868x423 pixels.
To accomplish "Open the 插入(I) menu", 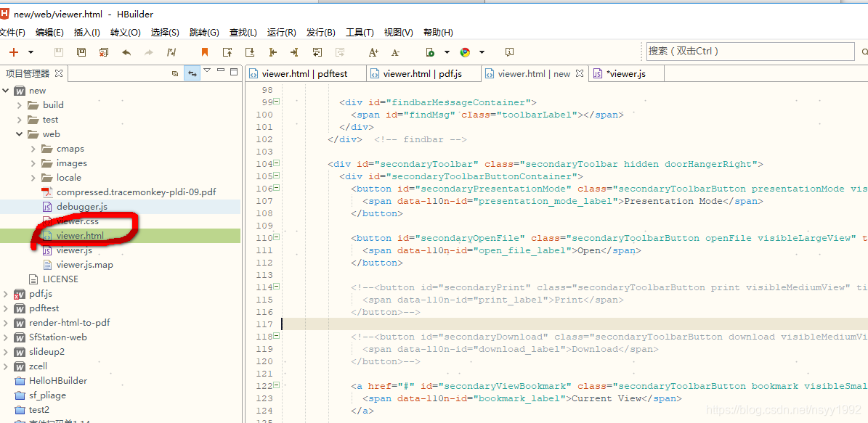I will coord(87,33).
